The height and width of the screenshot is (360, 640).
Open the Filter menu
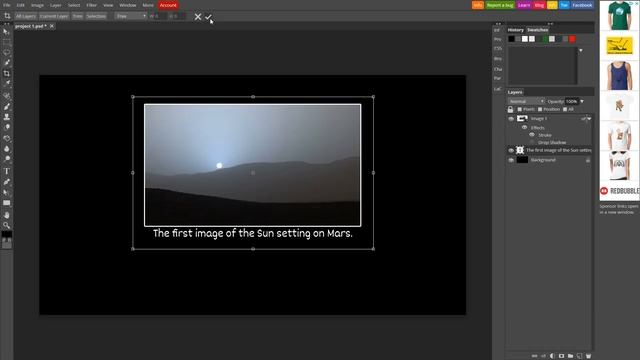[x=91, y=5]
